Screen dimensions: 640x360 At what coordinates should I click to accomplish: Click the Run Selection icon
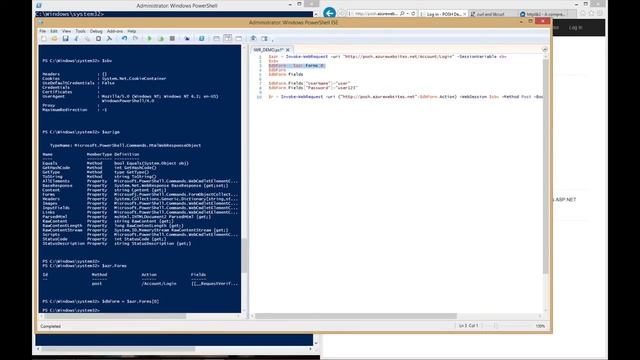click(161, 38)
